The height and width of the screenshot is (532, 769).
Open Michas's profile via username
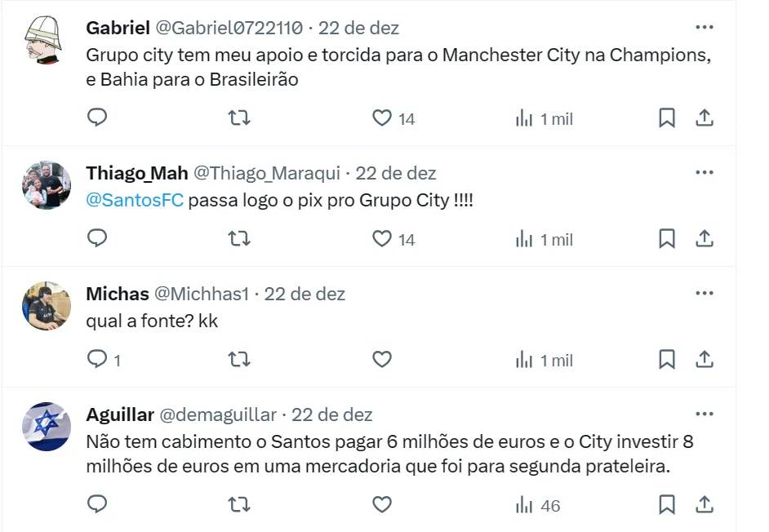coord(117,294)
